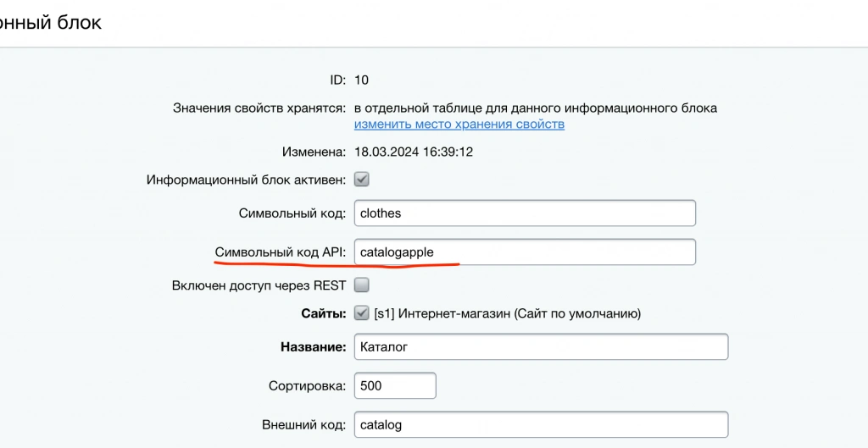The height and width of the screenshot is (448, 868).
Task: Click the 'Символьный код API' input catalogapple
Action: click(x=525, y=252)
